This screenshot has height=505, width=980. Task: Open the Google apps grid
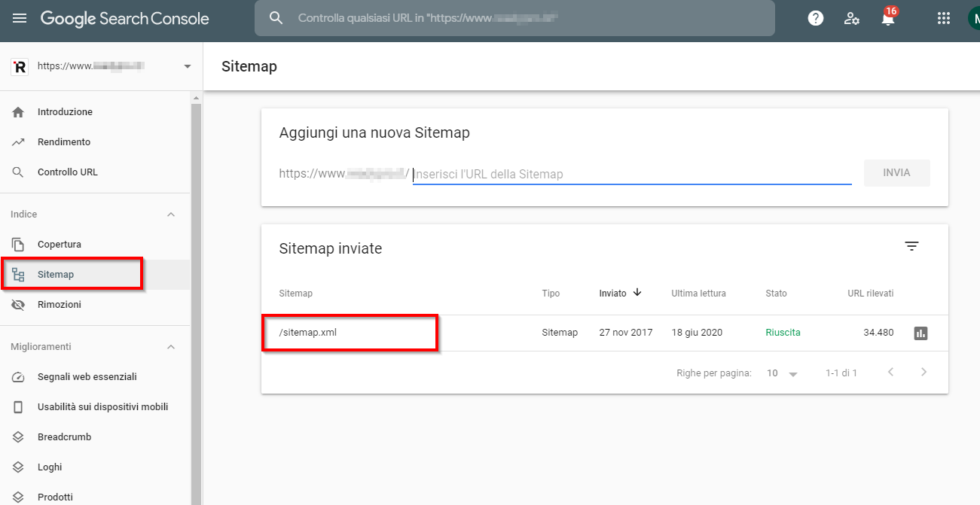[x=943, y=18]
